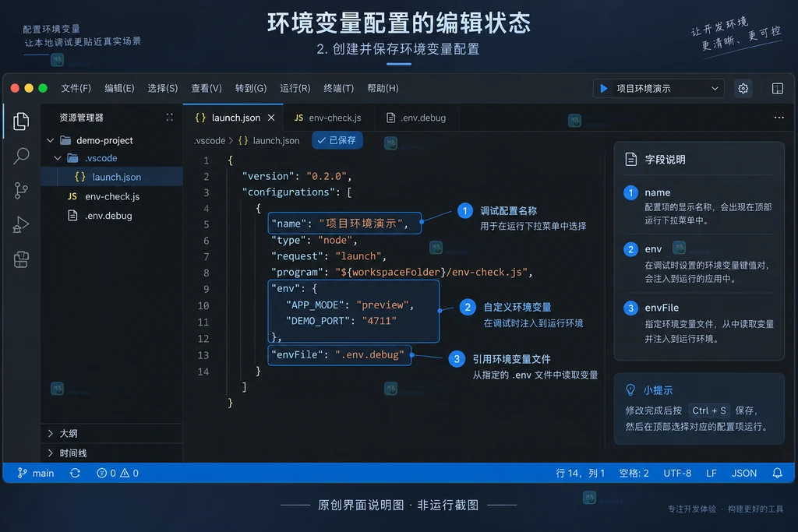798x532 pixels.
Task: Collapse the .vscode folder chevron
Action: coord(58,158)
